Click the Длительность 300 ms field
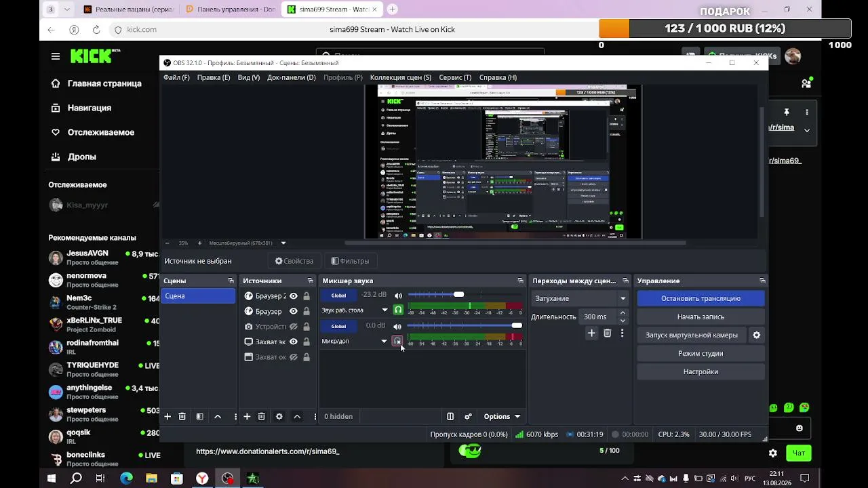The width and height of the screenshot is (868, 488). tap(598, 317)
